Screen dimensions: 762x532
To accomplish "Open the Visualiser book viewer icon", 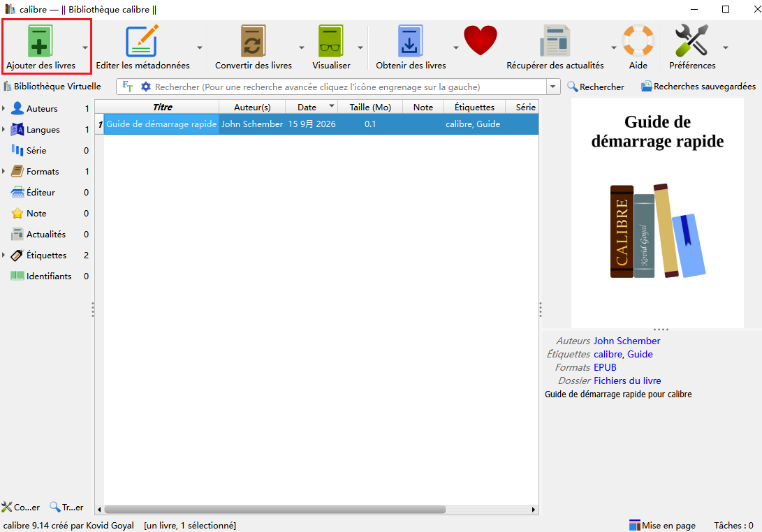I will [x=330, y=41].
